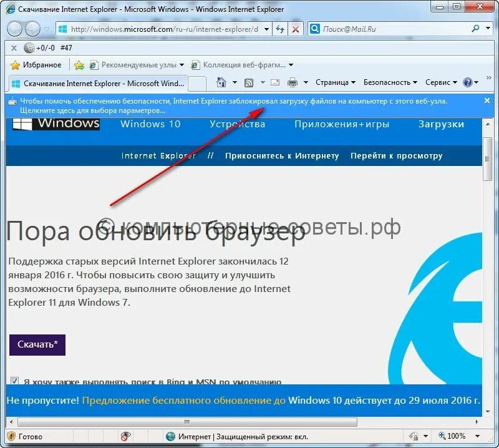Open a new blank tab
Viewport: 499px width, 448px height.
tap(197, 84)
